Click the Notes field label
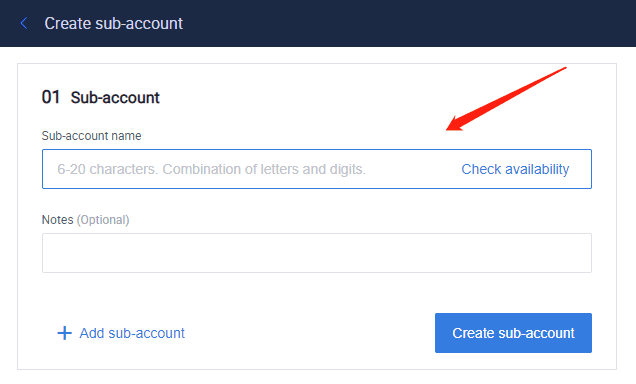The height and width of the screenshot is (384, 636). (x=58, y=220)
